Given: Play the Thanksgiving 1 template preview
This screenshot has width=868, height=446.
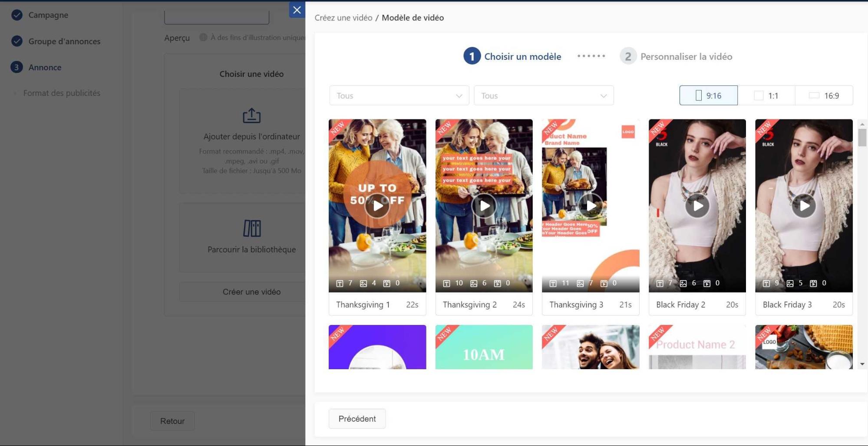Looking at the screenshot, I should (377, 206).
